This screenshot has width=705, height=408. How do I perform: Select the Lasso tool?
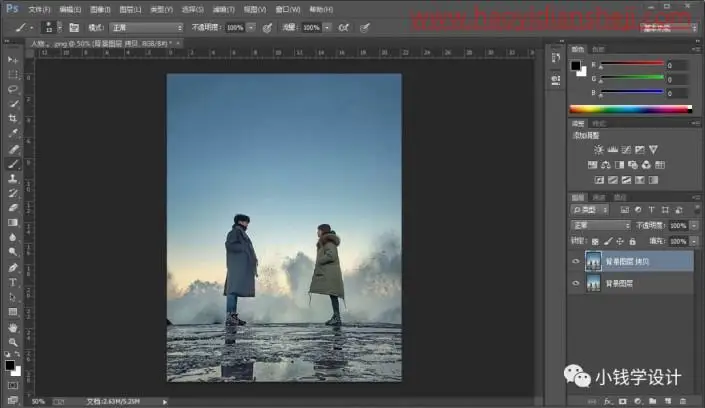pos(13,89)
